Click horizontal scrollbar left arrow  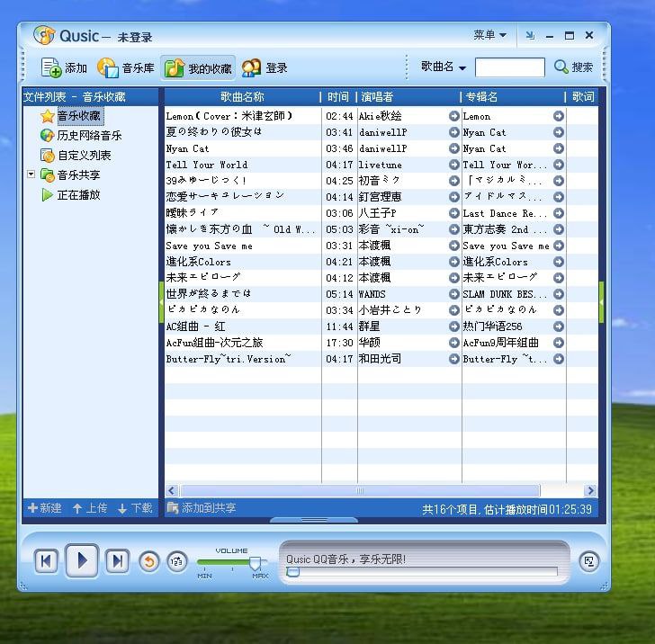point(172,490)
